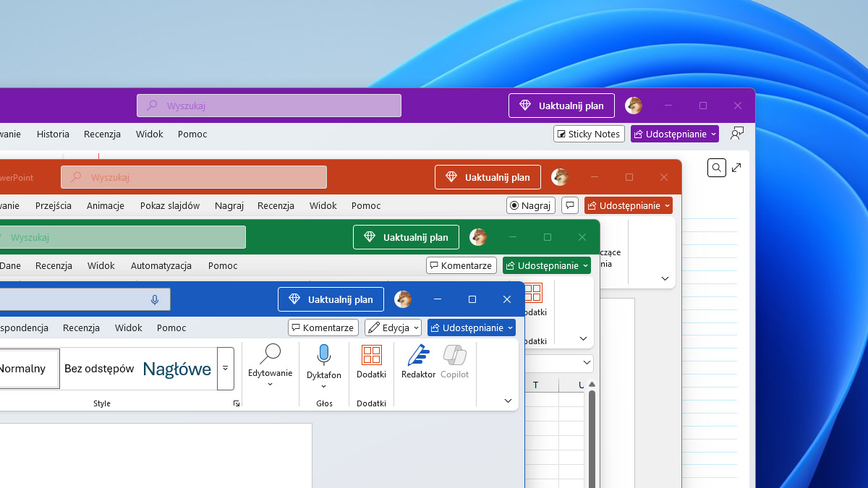This screenshot has height=488, width=868.
Task: Select column T header in Excel
Action: [535, 385]
